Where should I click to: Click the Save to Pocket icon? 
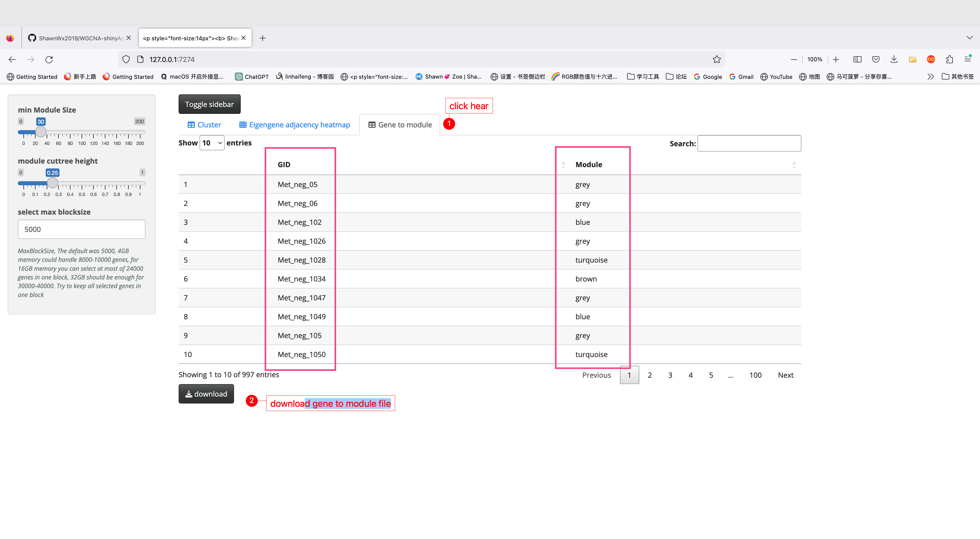click(876, 59)
